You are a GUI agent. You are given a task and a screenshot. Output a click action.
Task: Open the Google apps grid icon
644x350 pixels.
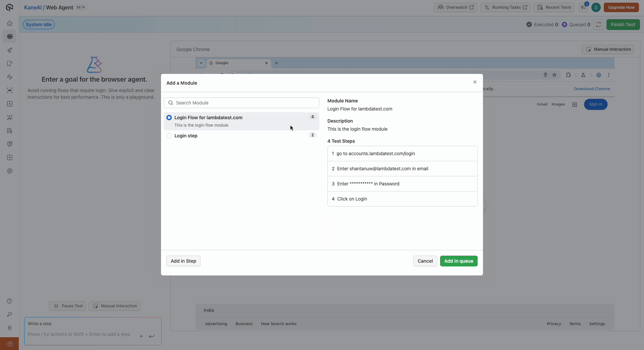click(x=575, y=104)
